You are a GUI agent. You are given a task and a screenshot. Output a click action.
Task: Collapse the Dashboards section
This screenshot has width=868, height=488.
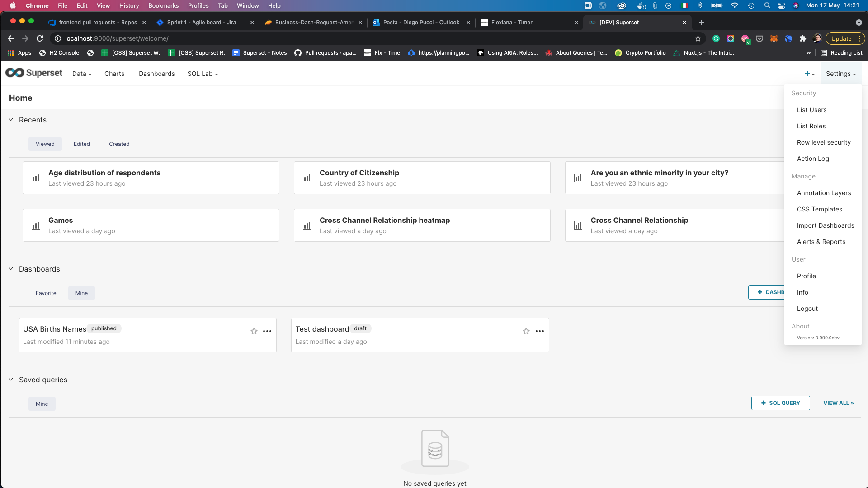click(x=11, y=269)
